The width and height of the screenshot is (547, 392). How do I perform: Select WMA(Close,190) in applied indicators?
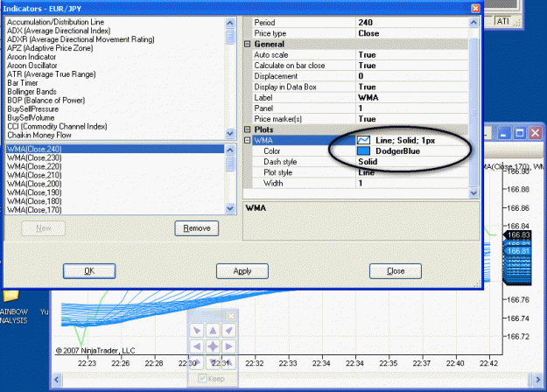[x=116, y=192]
